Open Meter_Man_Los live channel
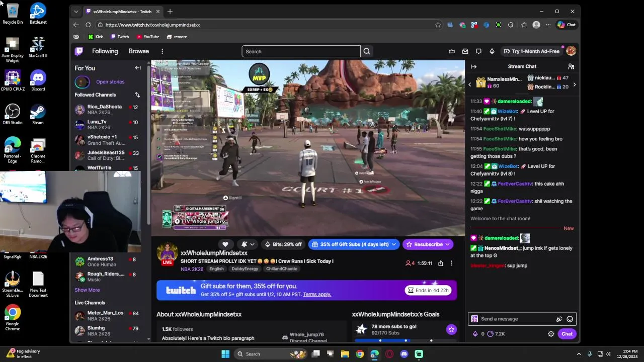This screenshot has width=644, height=362. click(x=106, y=316)
